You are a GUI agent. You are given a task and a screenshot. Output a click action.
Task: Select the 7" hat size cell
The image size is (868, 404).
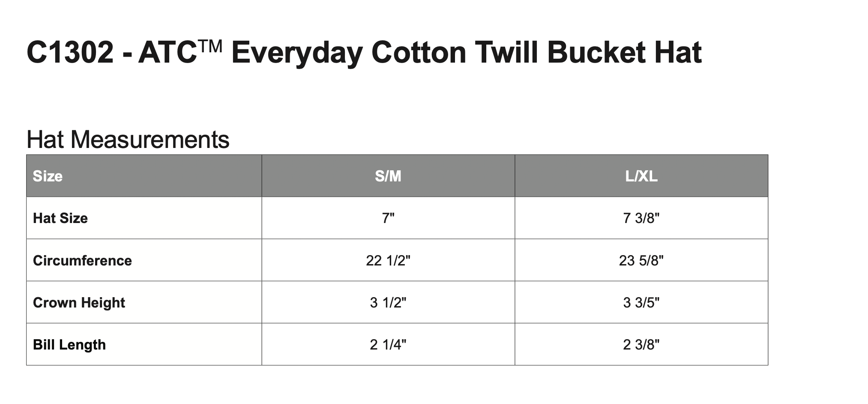pos(388,218)
